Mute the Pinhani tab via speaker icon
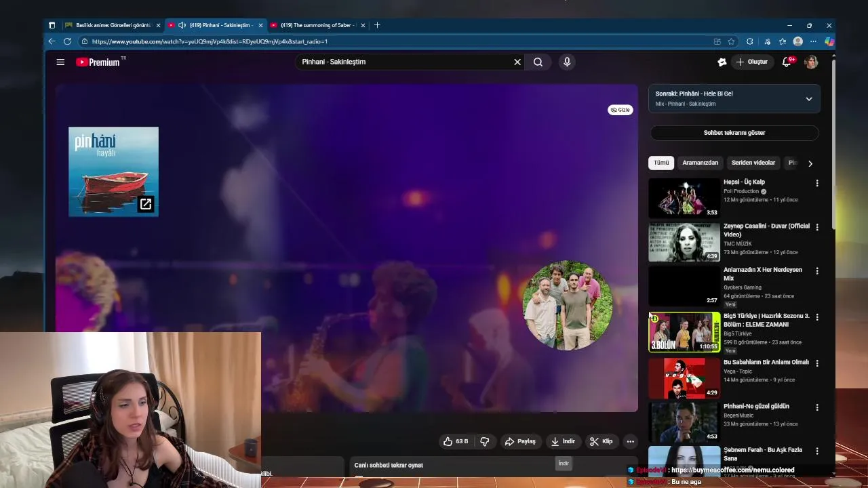The height and width of the screenshot is (488, 868). [182, 25]
